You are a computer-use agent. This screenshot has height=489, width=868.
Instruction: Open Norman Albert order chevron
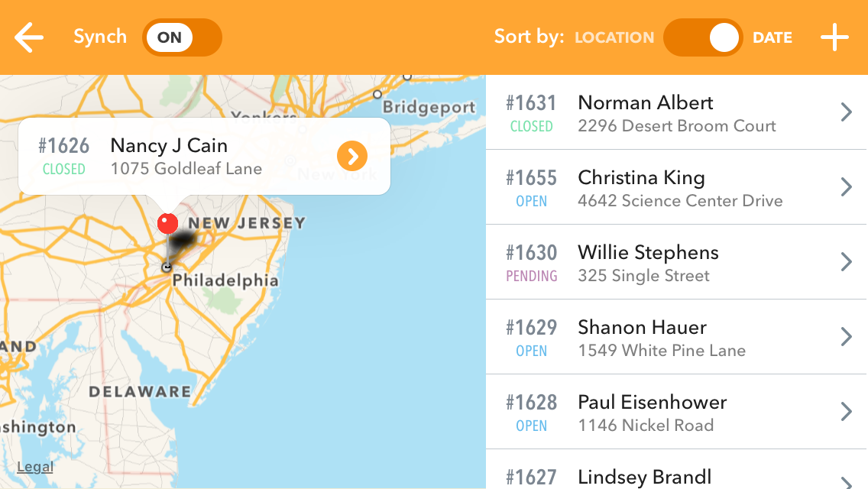[846, 112]
